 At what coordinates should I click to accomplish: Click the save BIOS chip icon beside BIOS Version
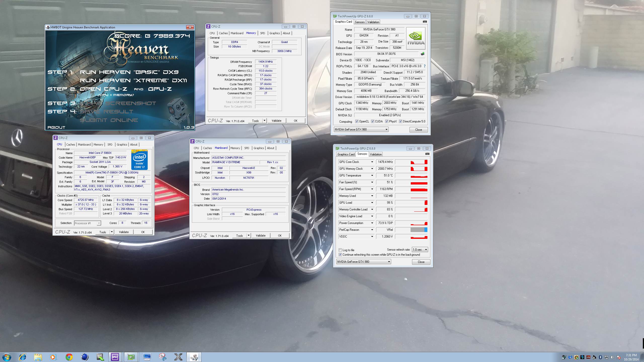coord(422,54)
